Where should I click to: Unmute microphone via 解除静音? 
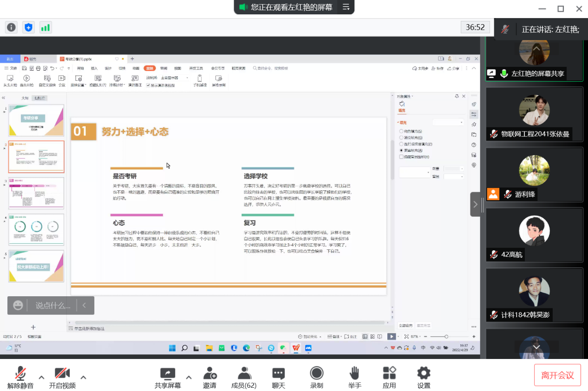click(20, 377)
